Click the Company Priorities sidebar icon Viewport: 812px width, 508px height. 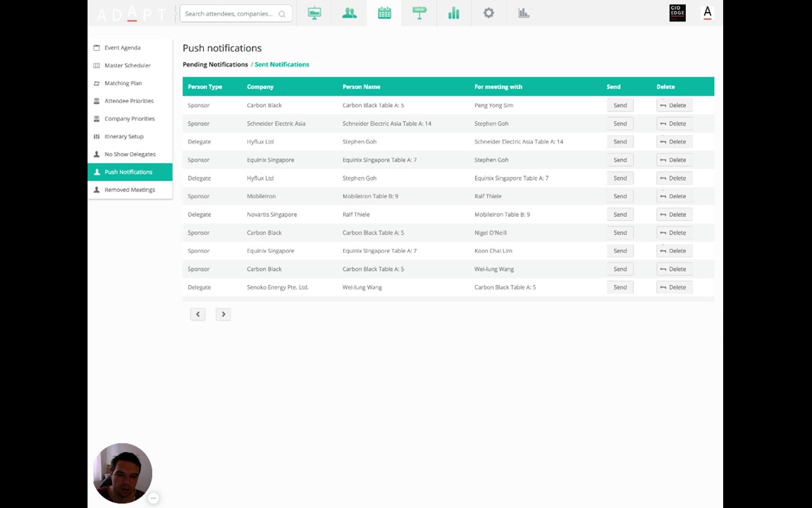click(96, 119)
